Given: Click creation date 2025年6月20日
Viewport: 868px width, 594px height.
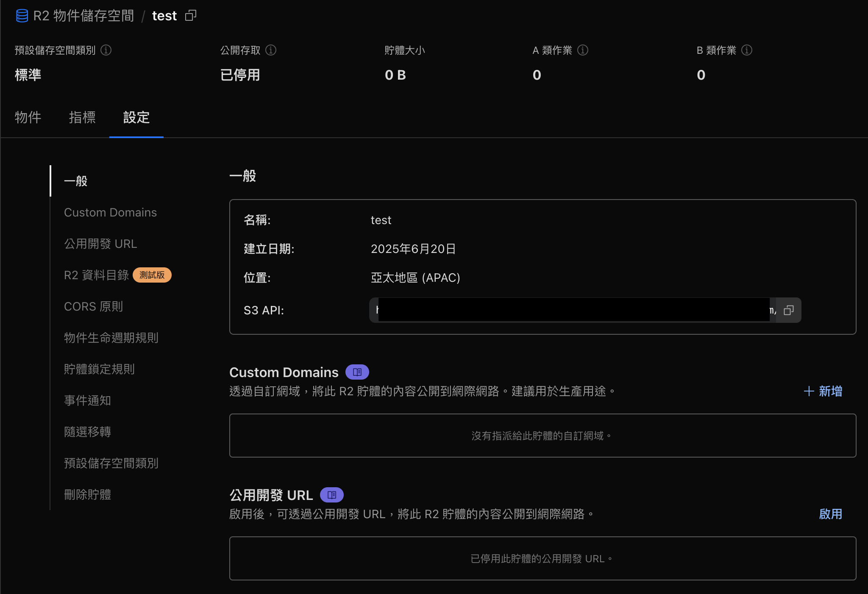Looking at the screenshot, I should click(413, 249).
